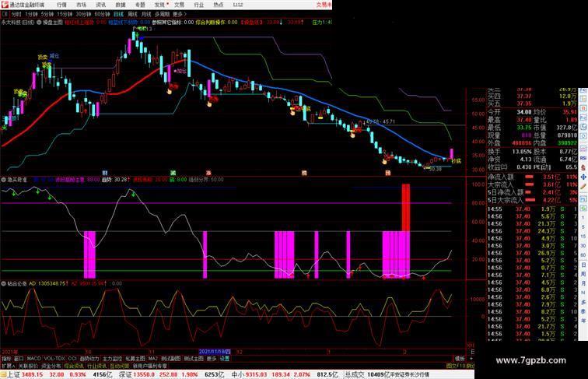Open the 资金分布 tab
Image resolution: width=588 pixels, height=379 pixels.
pyautogui.click(x=51, y=366)
